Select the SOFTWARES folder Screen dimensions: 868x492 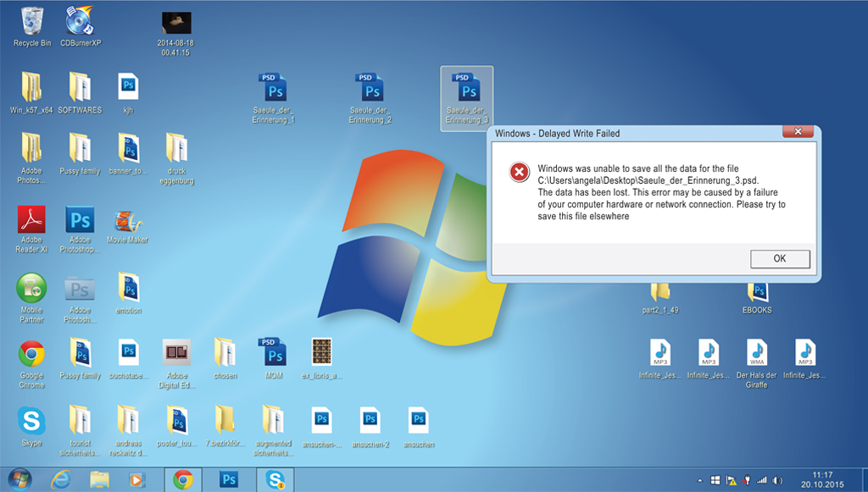(x=81, y=93)
